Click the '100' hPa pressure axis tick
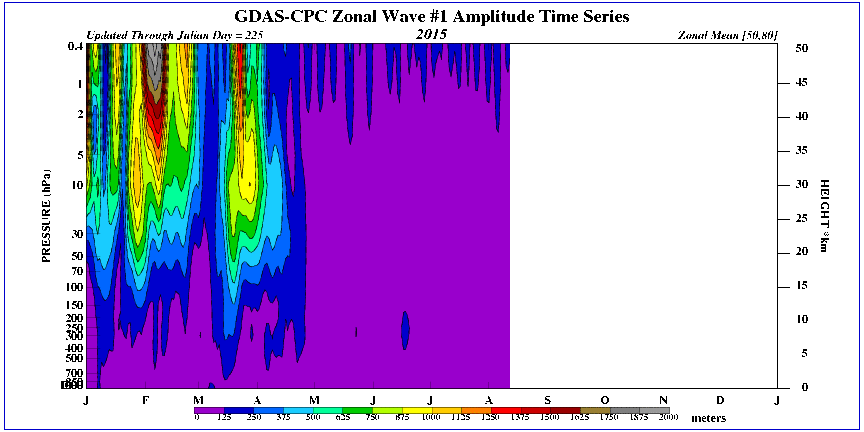Screen dimensions: 864x432 [74, 287]
